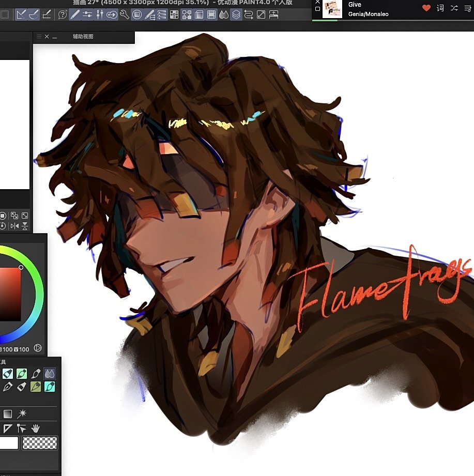Click the diagonal arrow box navigator icon

[x=25, y=216]
